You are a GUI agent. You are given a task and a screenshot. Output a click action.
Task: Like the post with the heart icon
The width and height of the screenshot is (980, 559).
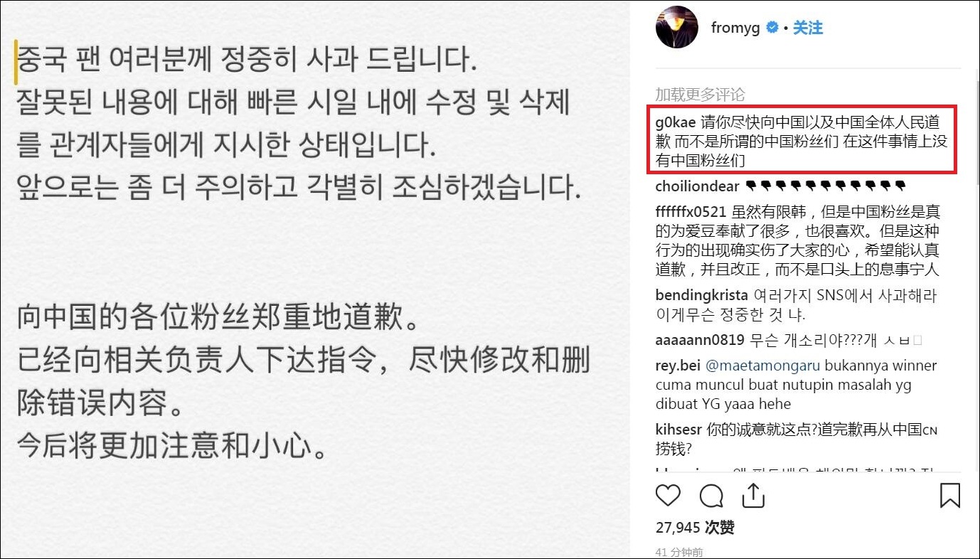[x=668, y=495]
